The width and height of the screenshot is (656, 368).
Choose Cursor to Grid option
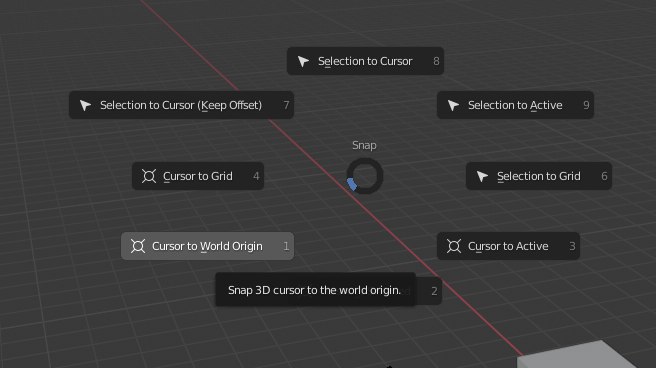198,176
